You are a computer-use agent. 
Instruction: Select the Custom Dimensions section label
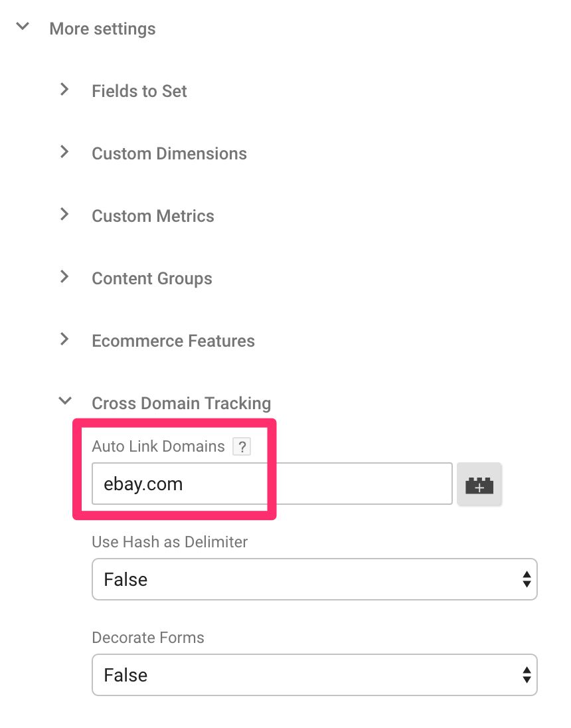[169, 153]
